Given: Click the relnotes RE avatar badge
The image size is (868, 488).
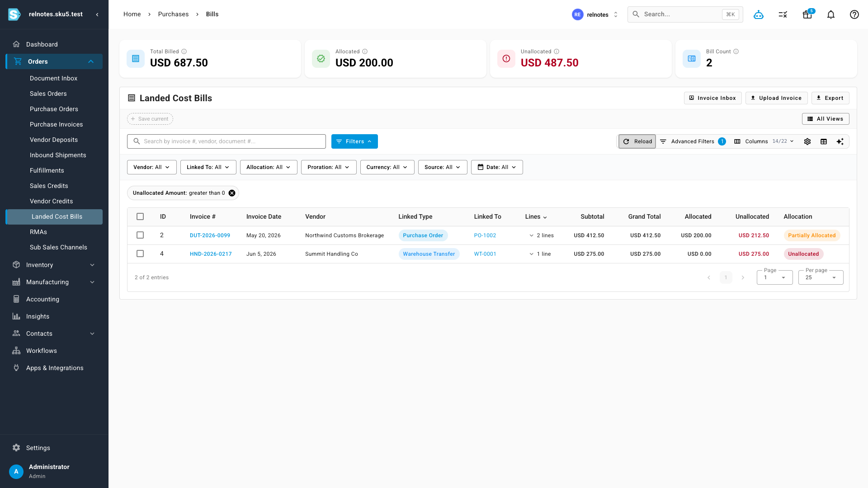Looking at the screenshot, I should pyautogui.click(x=577, y=14).
